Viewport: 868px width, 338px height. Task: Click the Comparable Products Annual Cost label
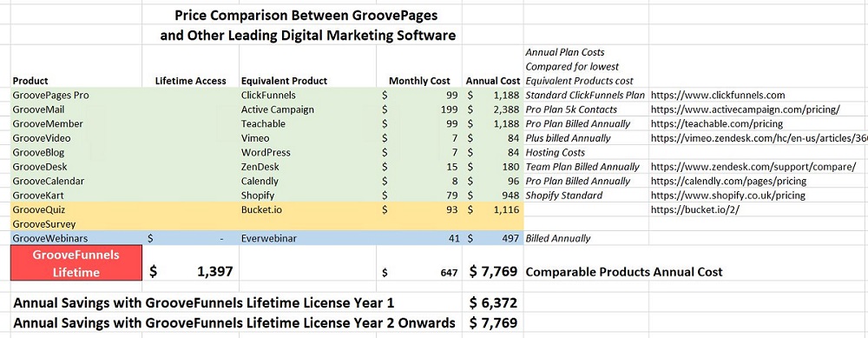pyautogui.click(x=624, y=271)
